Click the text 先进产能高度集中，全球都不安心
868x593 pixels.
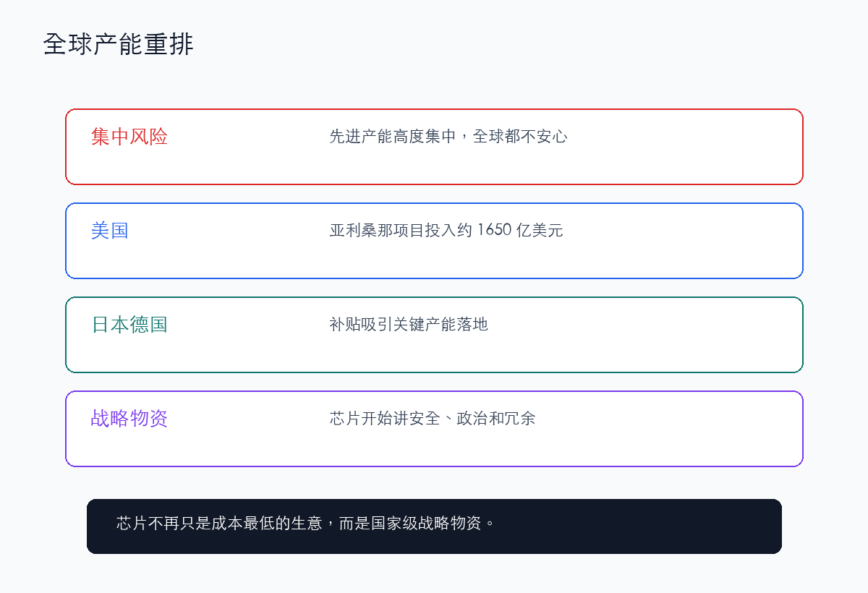[x=448, y=136]
